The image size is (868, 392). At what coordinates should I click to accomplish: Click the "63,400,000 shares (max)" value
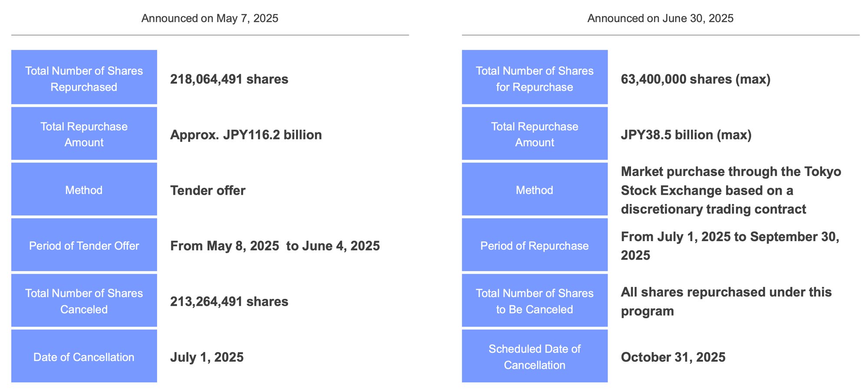(695, 79)
